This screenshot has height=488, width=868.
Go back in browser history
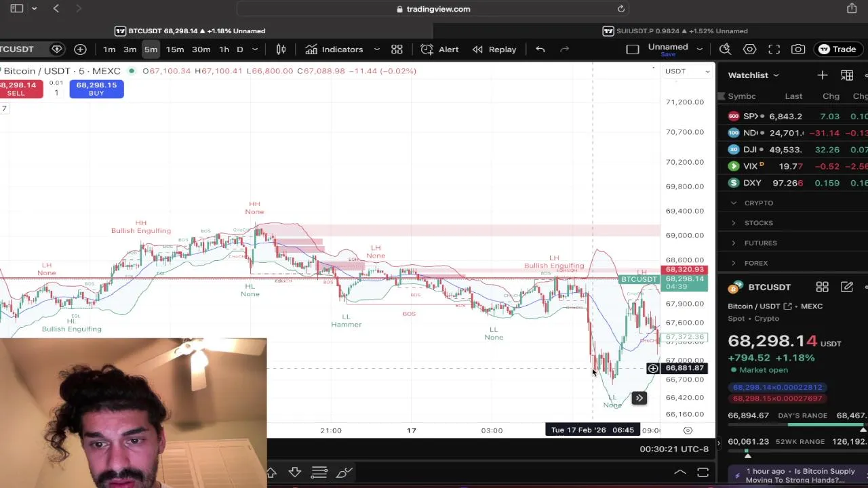[x=56, y=8]
